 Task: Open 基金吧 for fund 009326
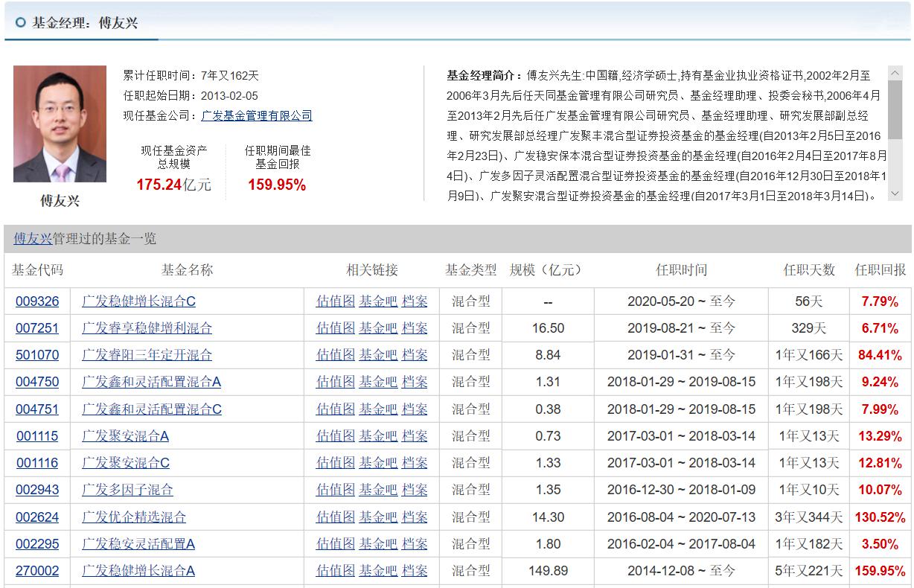click(x=378, y=301)
